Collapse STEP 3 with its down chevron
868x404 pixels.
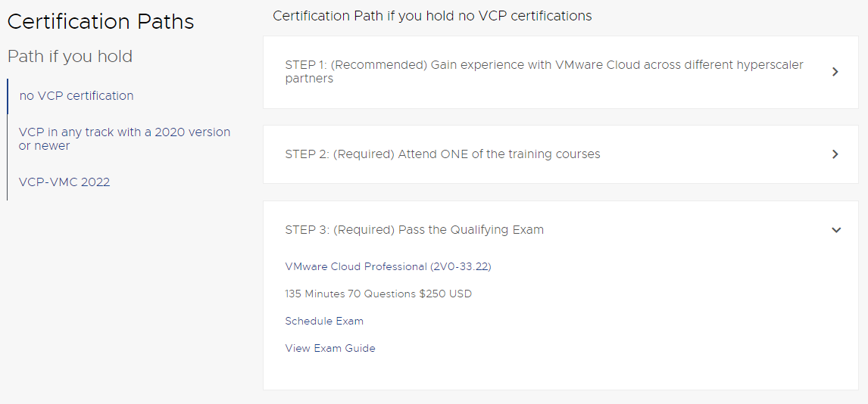836,230
